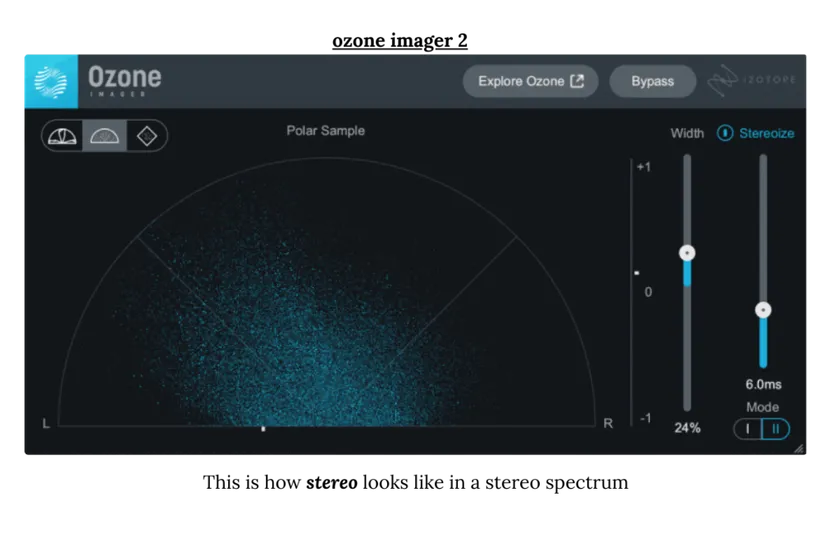Click the +1 correlation scale label
Screen dimensions: 840x560
pos(644,167)
